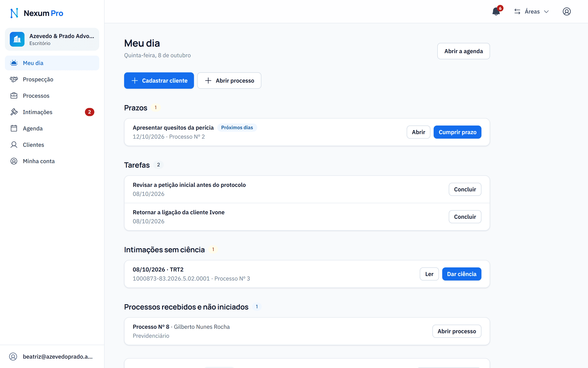Click the user profile icon in header
The height and width of the screenshot is (368, 588).
[567, 11]
